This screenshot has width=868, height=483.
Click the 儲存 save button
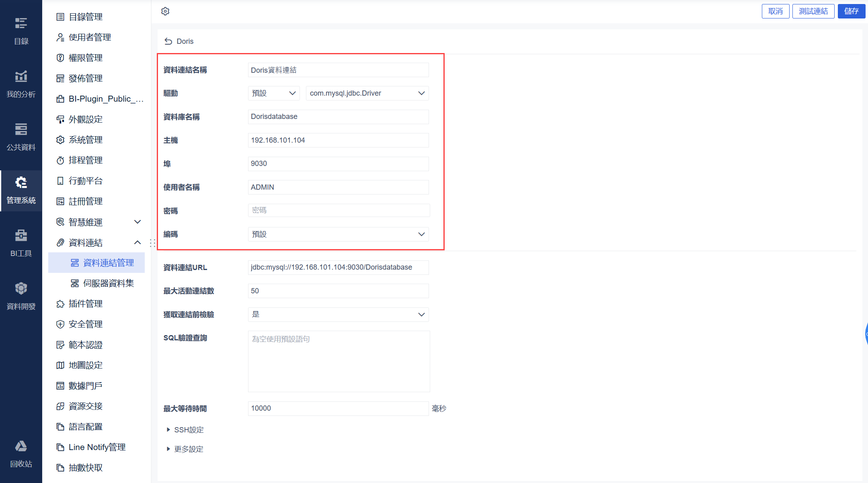click(851, 11)
